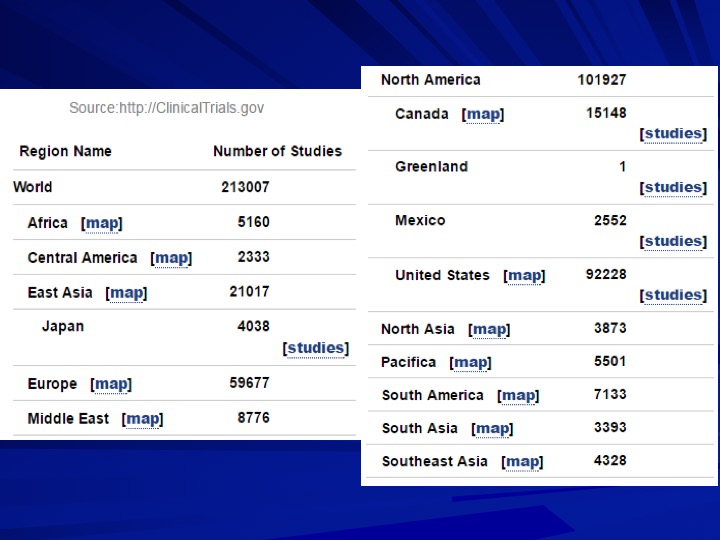Click the Mexico studies link
This screenshot has width=720, height=540.
(674, 241)
